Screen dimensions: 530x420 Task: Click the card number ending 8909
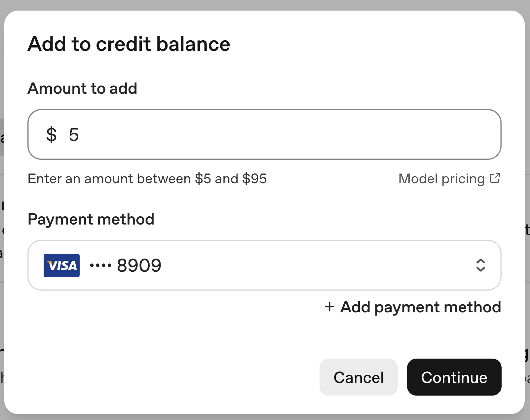click(139, 265)
